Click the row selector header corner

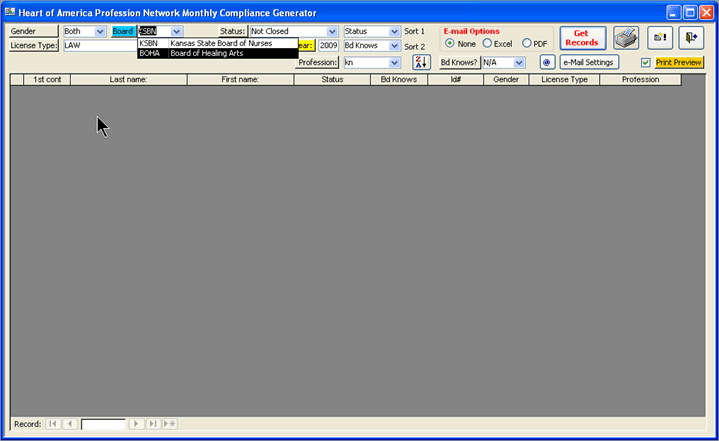click(x=17, y=79)
